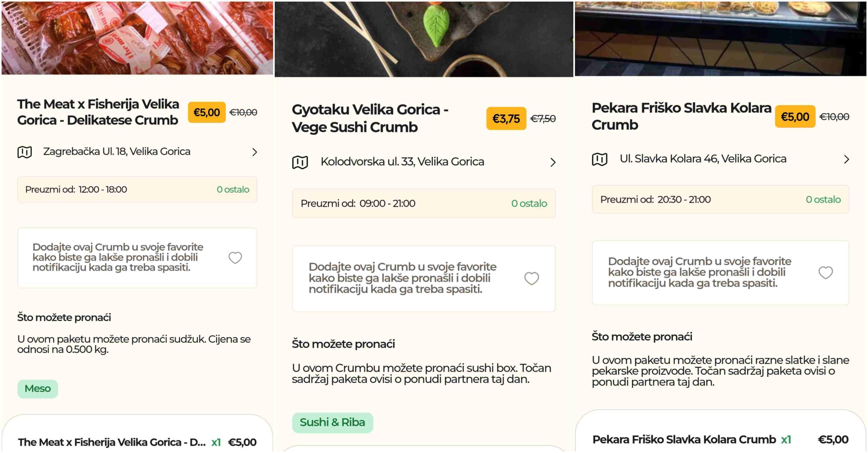
Task: Toggle heart for Gyotaku Vege Sushi Crumb
Action: click(531, 279)
